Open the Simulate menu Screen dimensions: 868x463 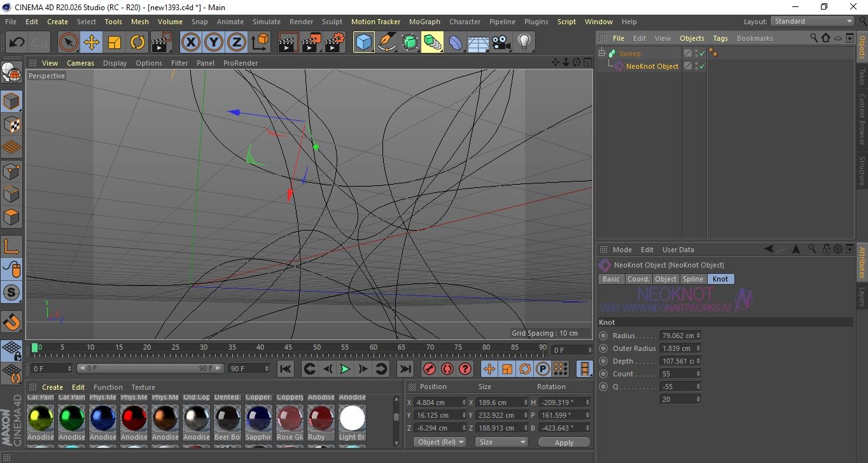[x=266, y=22]
